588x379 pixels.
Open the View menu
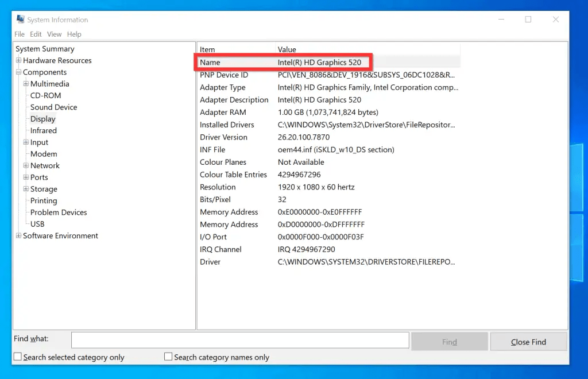pos(54,34)
